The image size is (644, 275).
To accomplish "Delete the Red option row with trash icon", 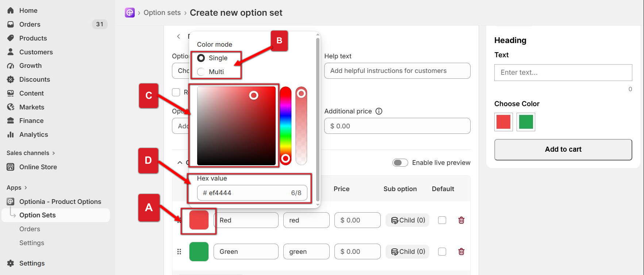I will point(461,220).
